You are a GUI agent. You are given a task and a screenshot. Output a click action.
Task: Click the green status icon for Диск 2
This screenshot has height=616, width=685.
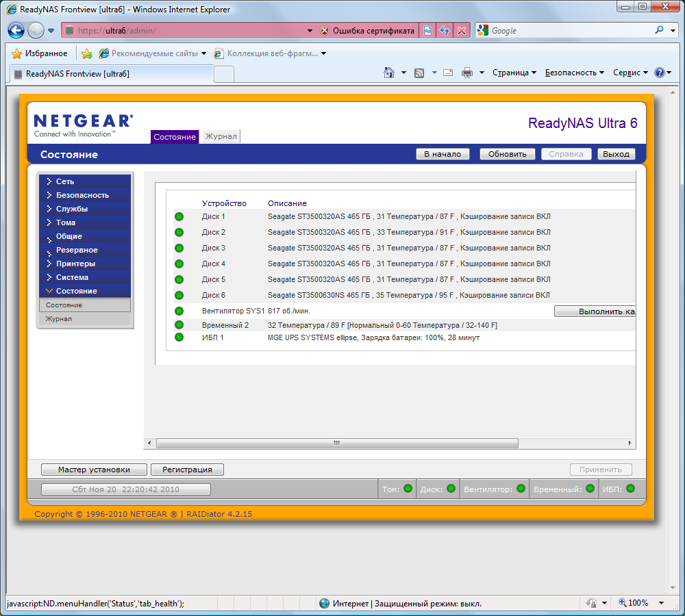click(179, 232)
